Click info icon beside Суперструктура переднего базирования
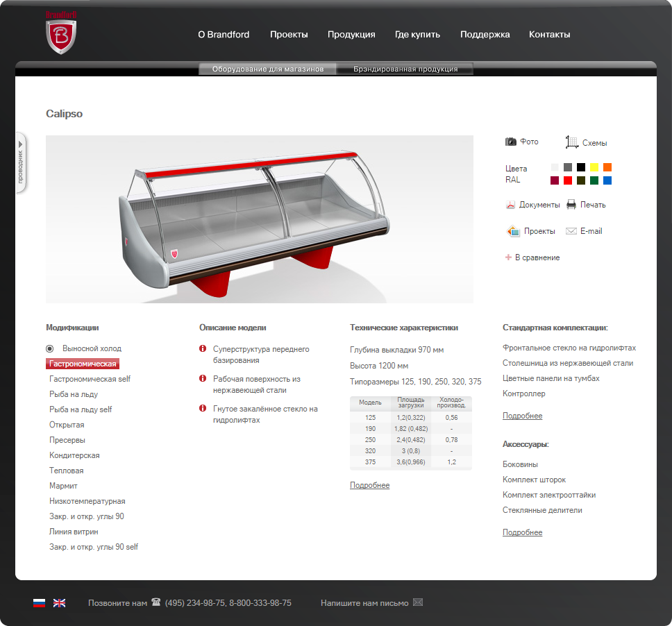The height and width of the screenshot is (626, 672). click(x=203, y=348)
